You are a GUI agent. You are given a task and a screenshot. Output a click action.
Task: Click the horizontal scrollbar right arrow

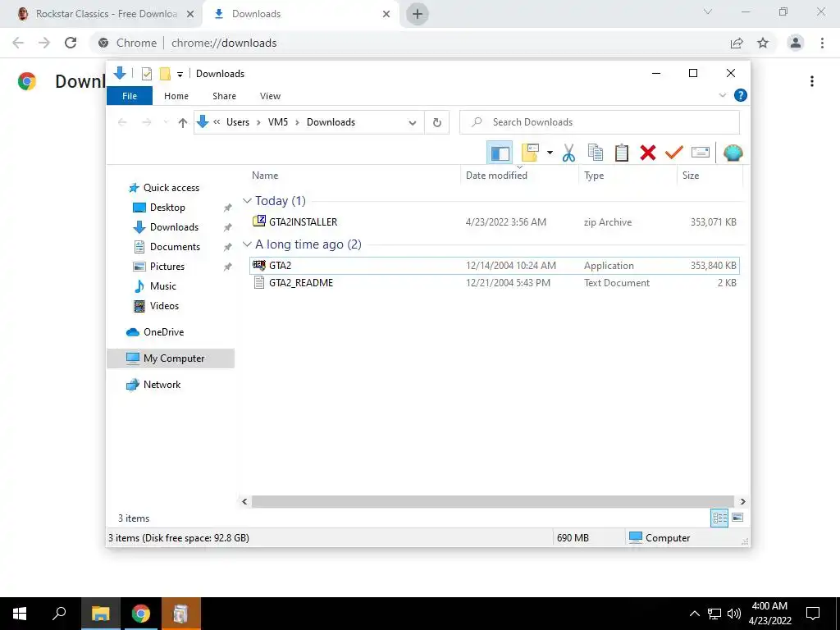click(x=742, y=501)
